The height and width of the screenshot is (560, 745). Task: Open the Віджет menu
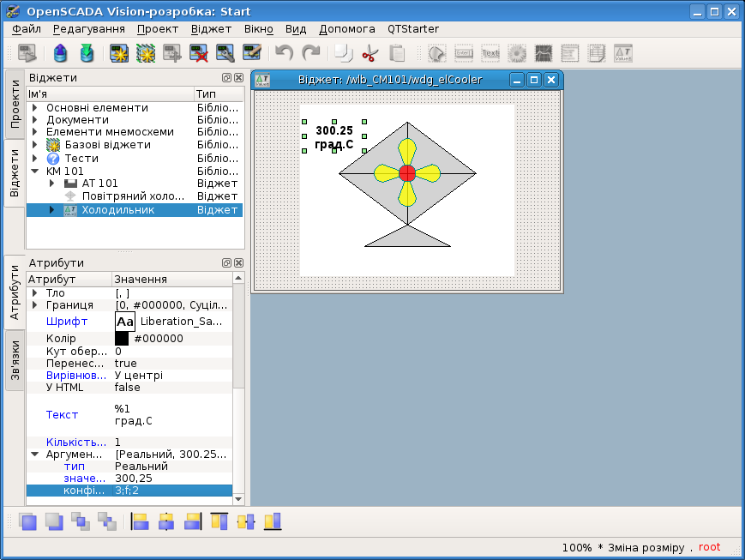coord(211,28)
